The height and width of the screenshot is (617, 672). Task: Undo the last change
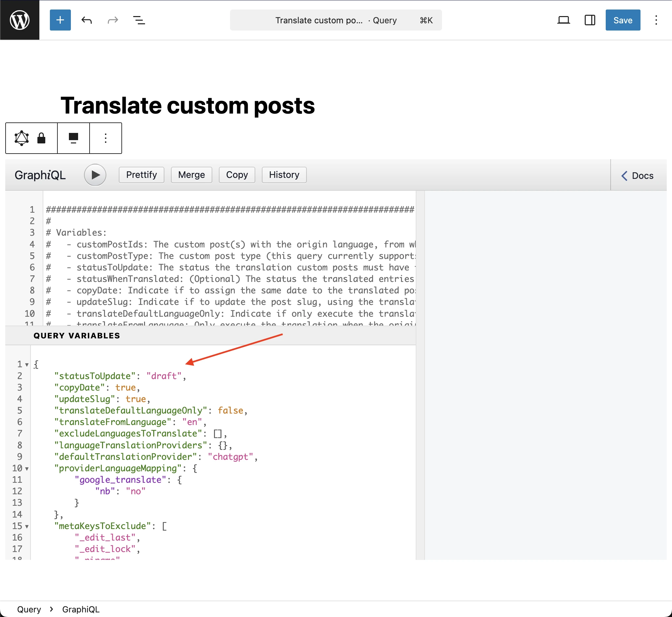coord(87,20)
